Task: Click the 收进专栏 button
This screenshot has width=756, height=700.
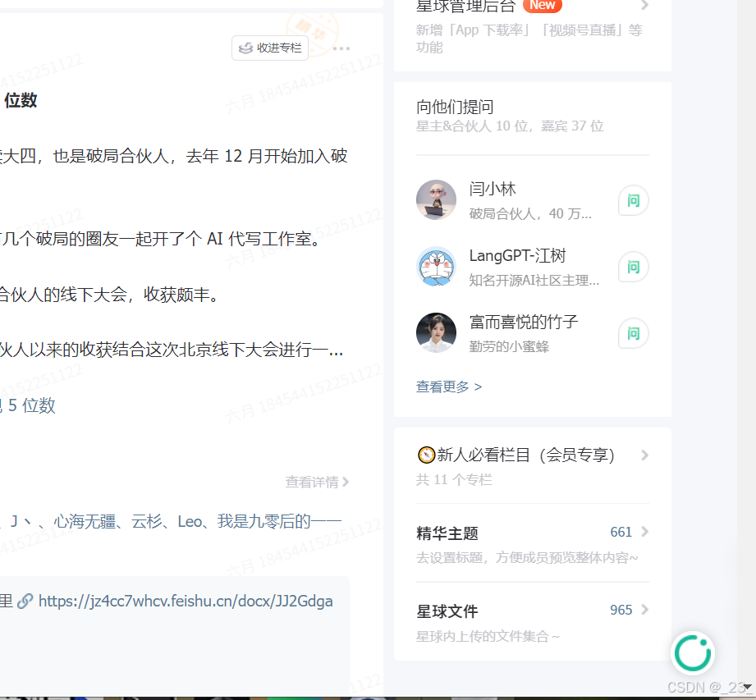Action: [270, 48]
